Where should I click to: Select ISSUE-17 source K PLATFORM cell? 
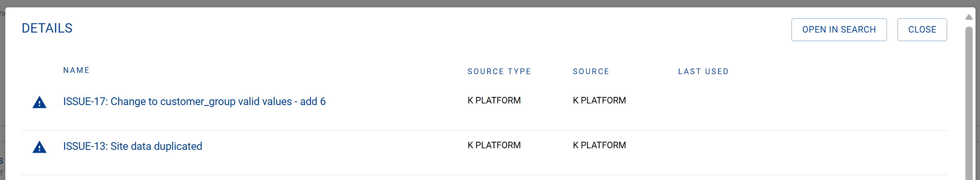[599, 101]
